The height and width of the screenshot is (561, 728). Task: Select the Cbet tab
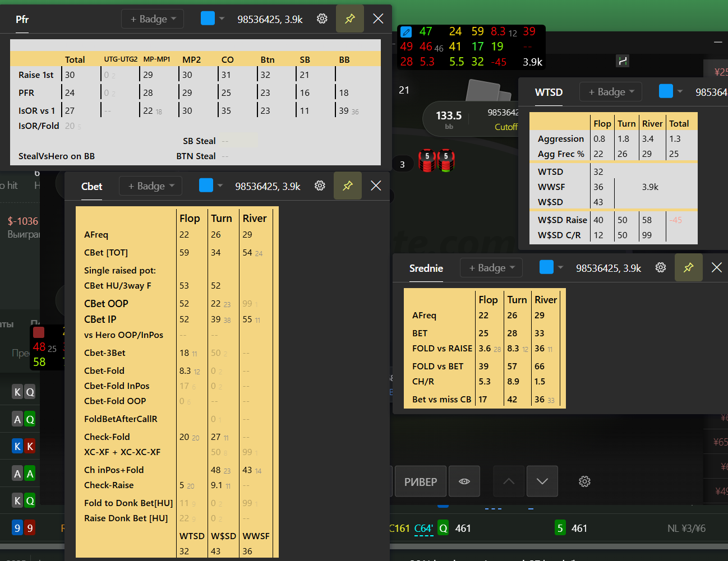coord(92,187)
